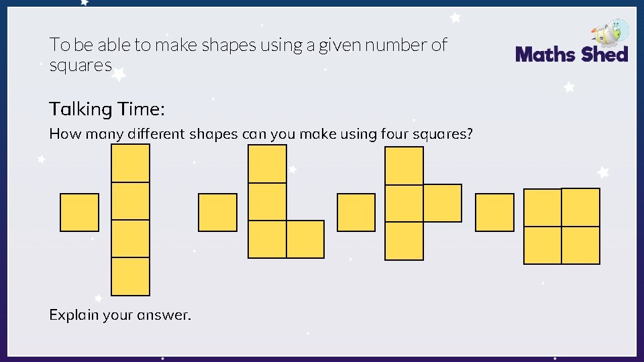This screenshot has height=362, width=644.
Task: Select the single square beside the tall column
Action: (x=79, y=213)
